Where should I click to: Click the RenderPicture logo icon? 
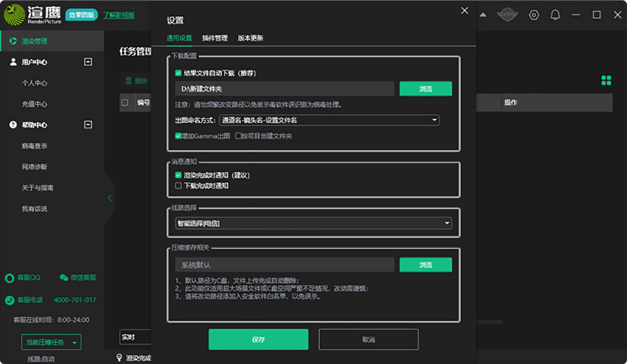coord(14,15)
